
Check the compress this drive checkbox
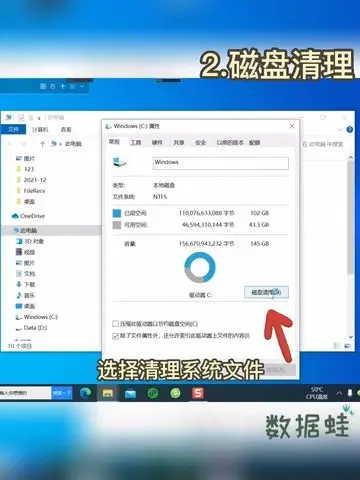115,324
